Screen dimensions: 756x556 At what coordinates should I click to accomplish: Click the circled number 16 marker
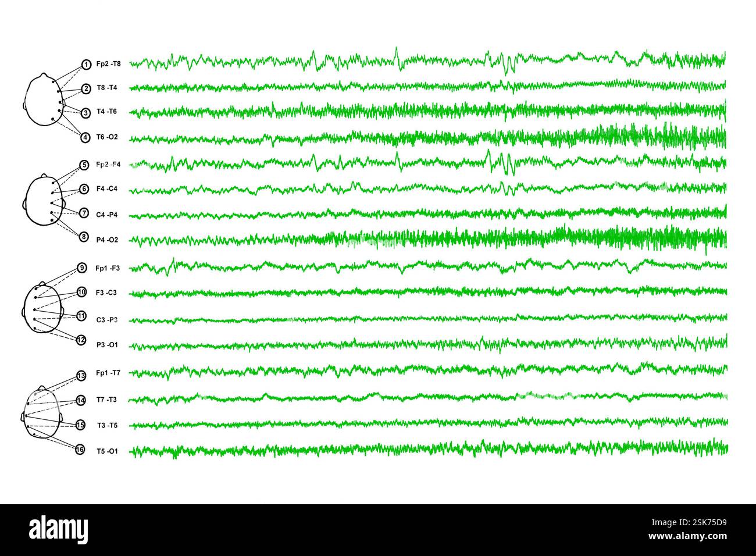tap(80, 449)
